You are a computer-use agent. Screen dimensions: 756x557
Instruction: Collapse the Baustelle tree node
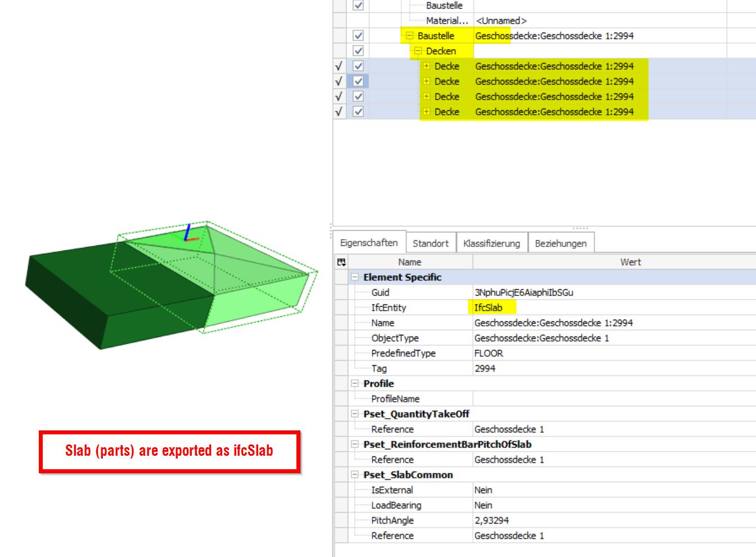410,35
